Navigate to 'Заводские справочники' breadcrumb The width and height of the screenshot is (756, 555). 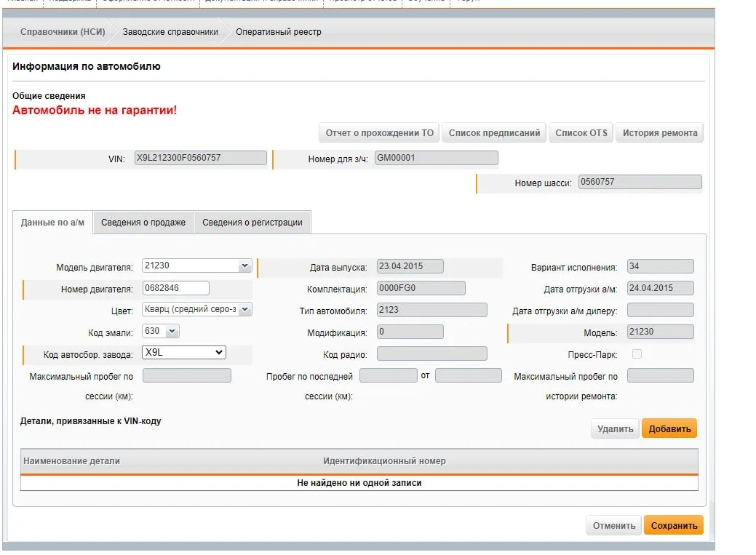click(x=170, y=32)
